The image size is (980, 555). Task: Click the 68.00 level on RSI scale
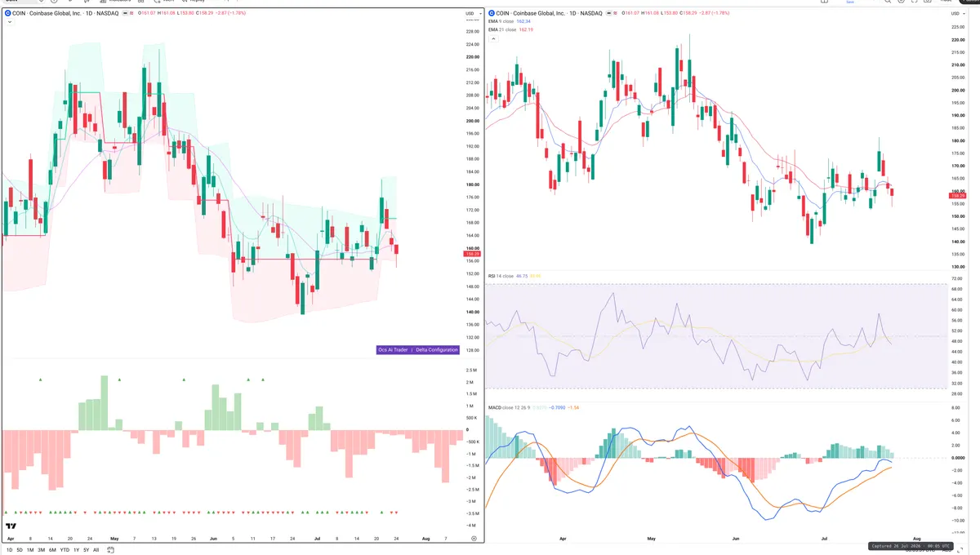[957, 289]
